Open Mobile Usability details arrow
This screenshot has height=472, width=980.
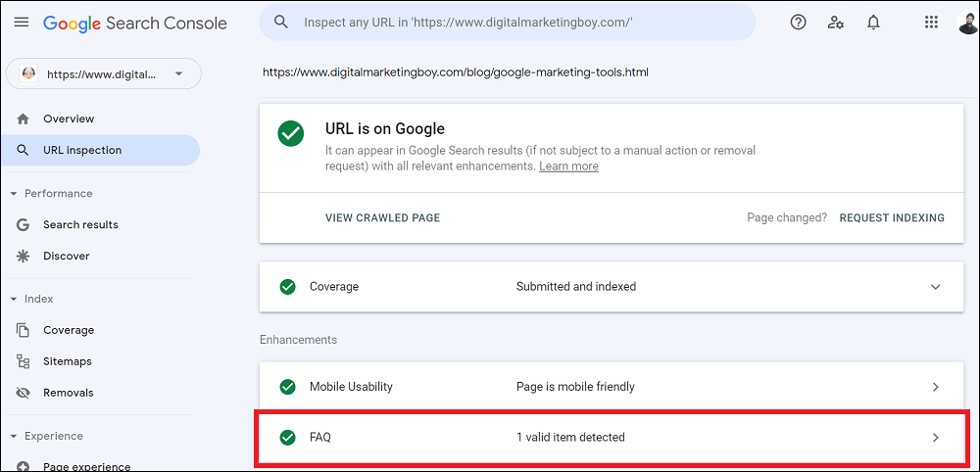(x=936, y=387)
